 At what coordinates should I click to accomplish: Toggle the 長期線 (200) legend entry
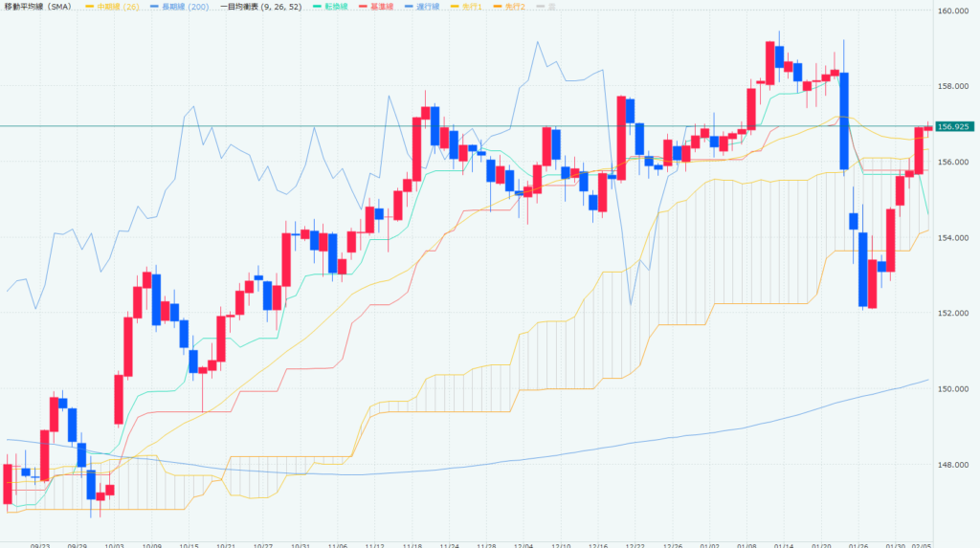coord(181,8)
